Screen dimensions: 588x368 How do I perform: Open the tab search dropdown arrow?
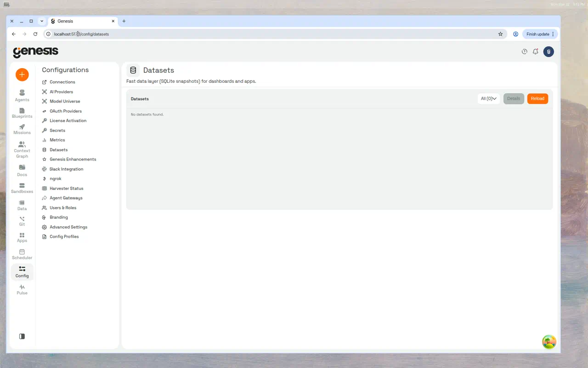pyautogui.click(x=42, y=21)
